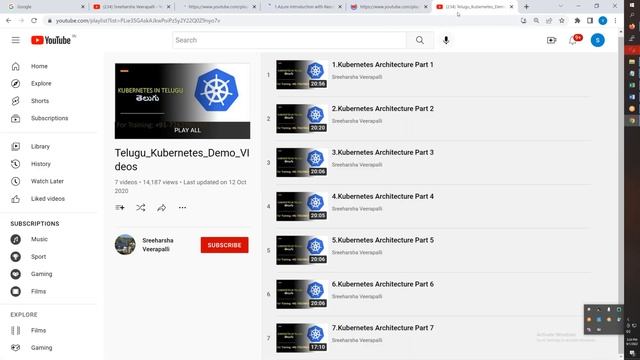Screen dimensions: 640x360
Task: Close the Telugu_Kubernetes_Demo tab
Action: point(511,7)
